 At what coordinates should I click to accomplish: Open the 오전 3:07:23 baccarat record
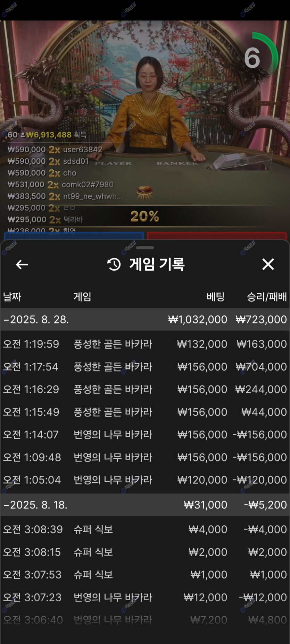[145, 597]
